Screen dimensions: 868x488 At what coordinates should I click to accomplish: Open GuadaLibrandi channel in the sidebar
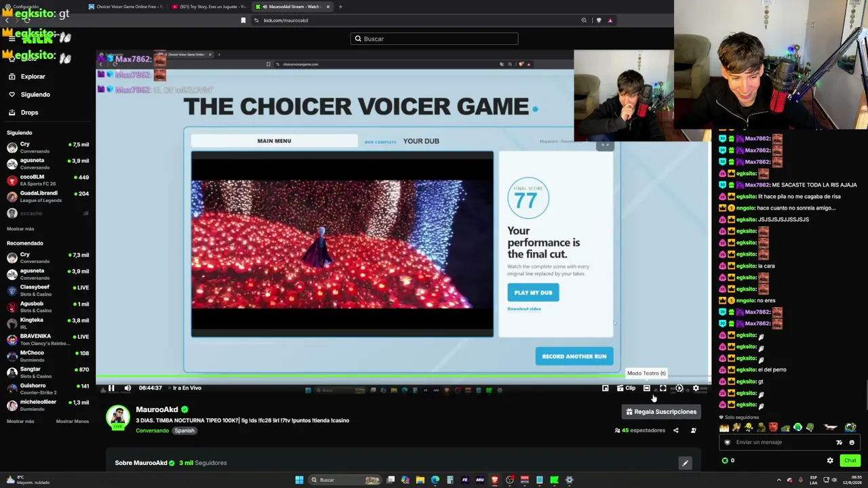(47, 197)
